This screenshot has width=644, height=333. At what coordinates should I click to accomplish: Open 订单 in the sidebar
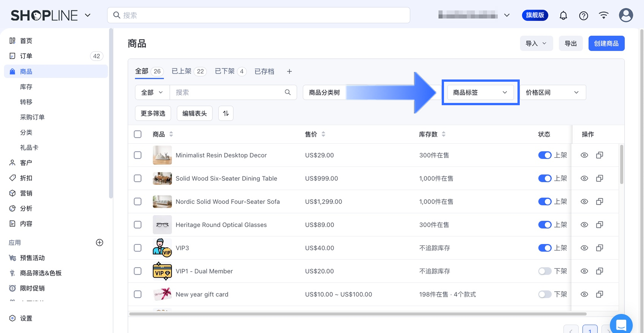[26, 56]
